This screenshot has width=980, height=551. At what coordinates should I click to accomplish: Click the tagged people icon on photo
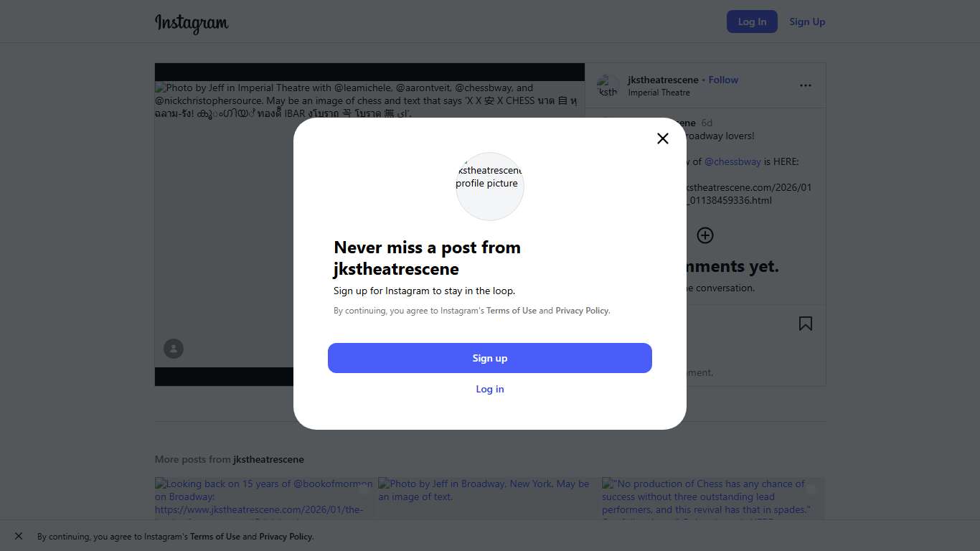tap(174, 349)
